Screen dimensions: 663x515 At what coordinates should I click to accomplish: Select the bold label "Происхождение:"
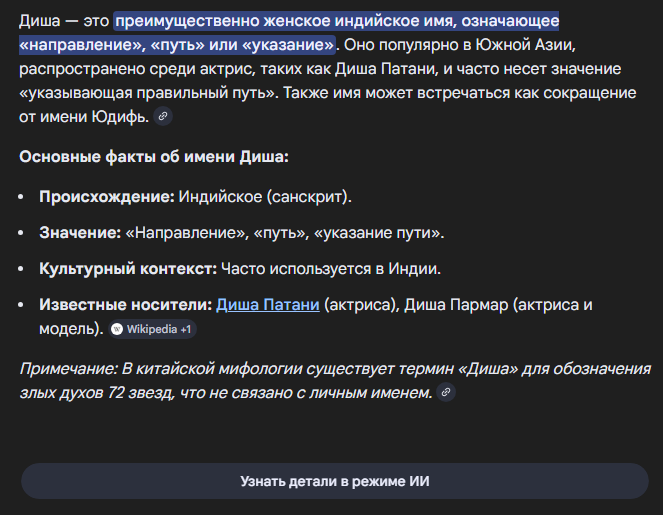pos(107,197)
